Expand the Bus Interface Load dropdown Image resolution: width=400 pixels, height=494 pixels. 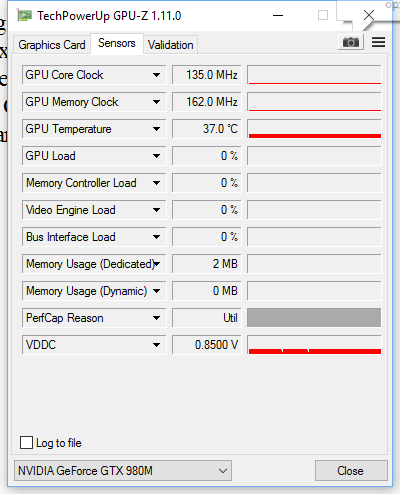pyautogui.click(x=156, y=237)
